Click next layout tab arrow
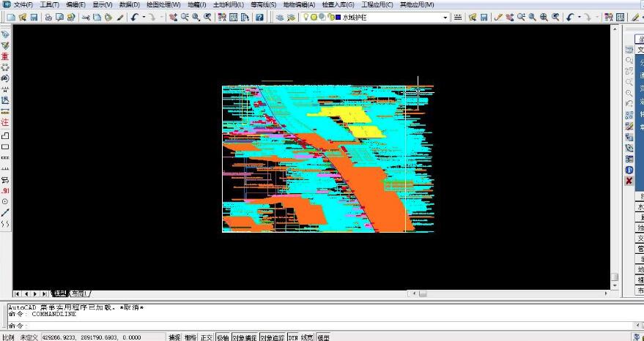 pyautogui.click(x=35, y=294)
